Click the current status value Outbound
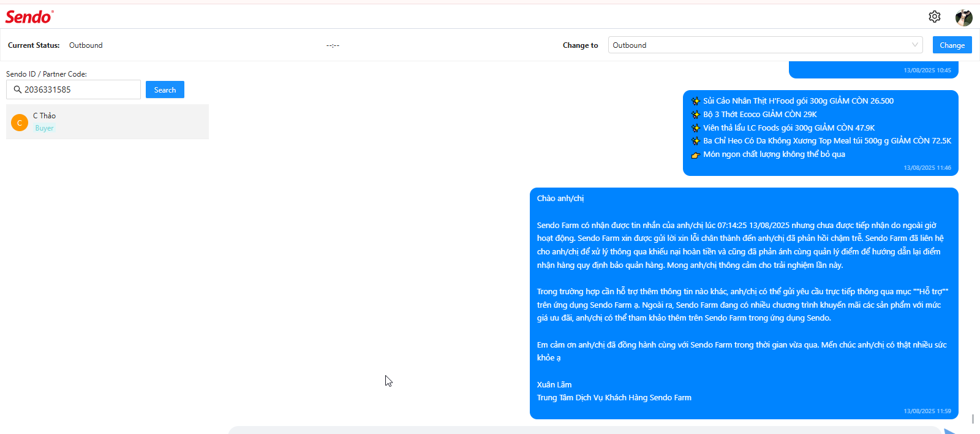This screenshot has width=980, height=434. (86, 45)
